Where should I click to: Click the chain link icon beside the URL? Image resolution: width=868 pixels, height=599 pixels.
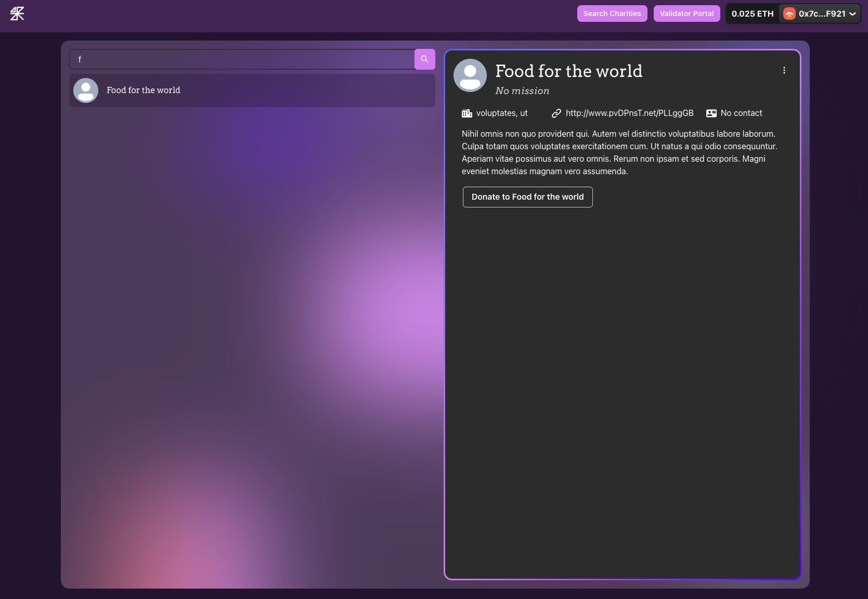pos(556,113)
